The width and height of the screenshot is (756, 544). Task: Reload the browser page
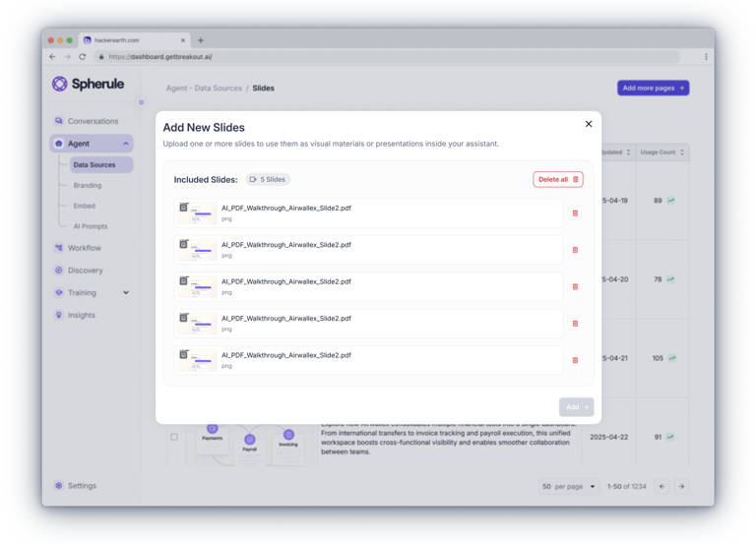coord(83,57)
